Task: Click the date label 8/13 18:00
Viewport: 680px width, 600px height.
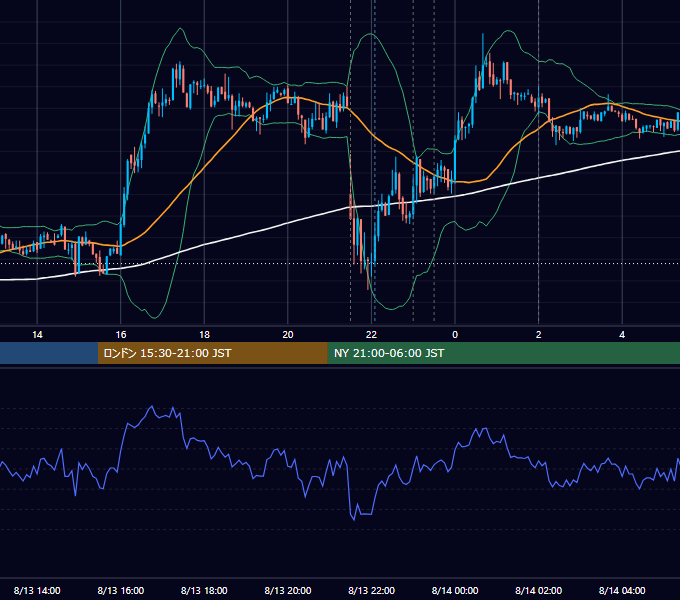Action: point(204,590)
